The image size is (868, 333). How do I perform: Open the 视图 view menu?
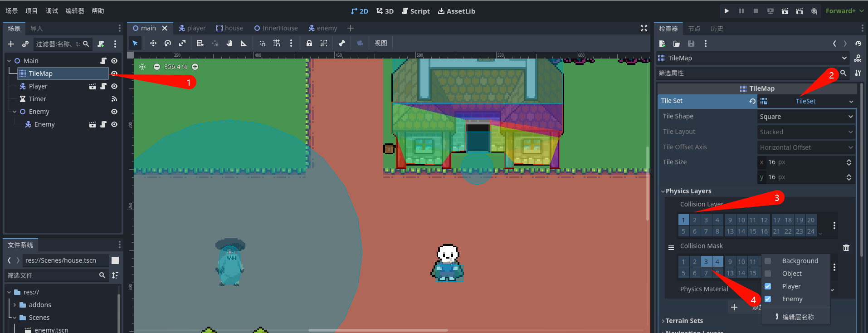[x=381, y=43]
